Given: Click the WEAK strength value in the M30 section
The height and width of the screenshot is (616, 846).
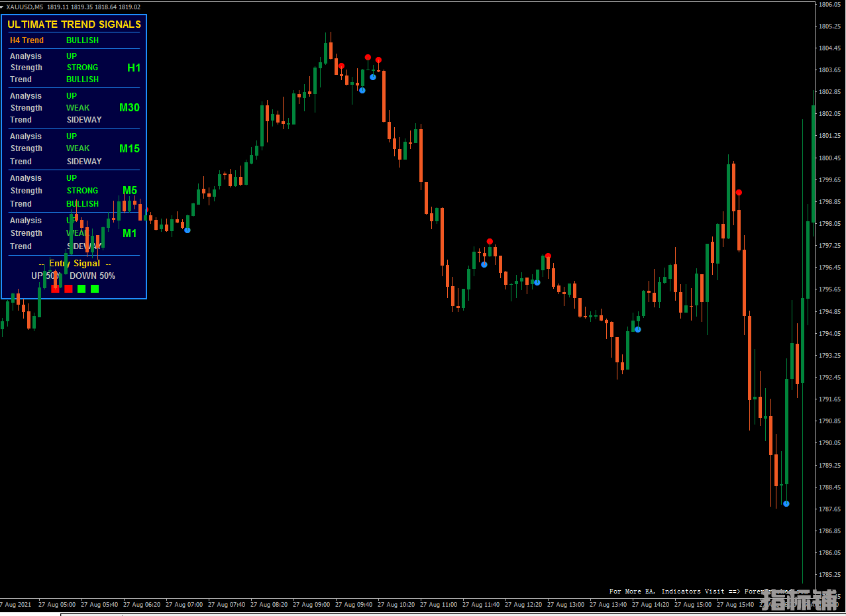Looking at the screenshot, I should (78, 108).
